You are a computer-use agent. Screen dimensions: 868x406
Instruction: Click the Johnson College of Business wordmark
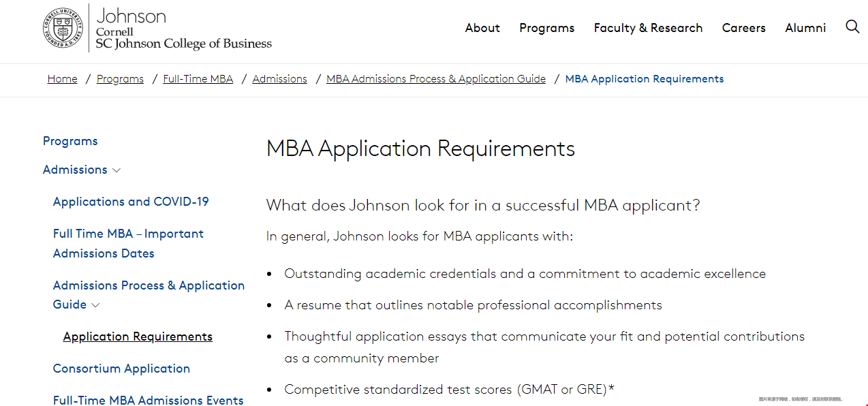click(183, 29)
